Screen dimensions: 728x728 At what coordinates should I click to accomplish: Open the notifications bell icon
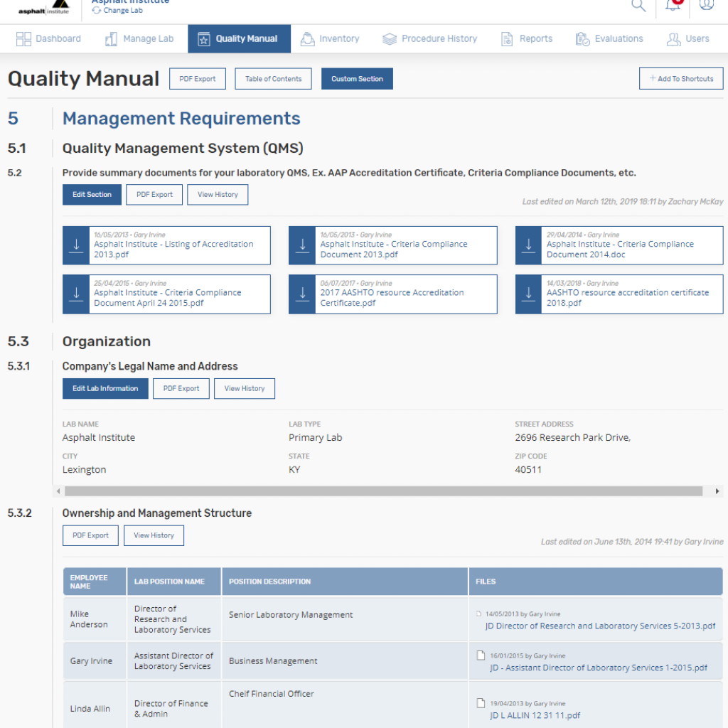point(673,6)
